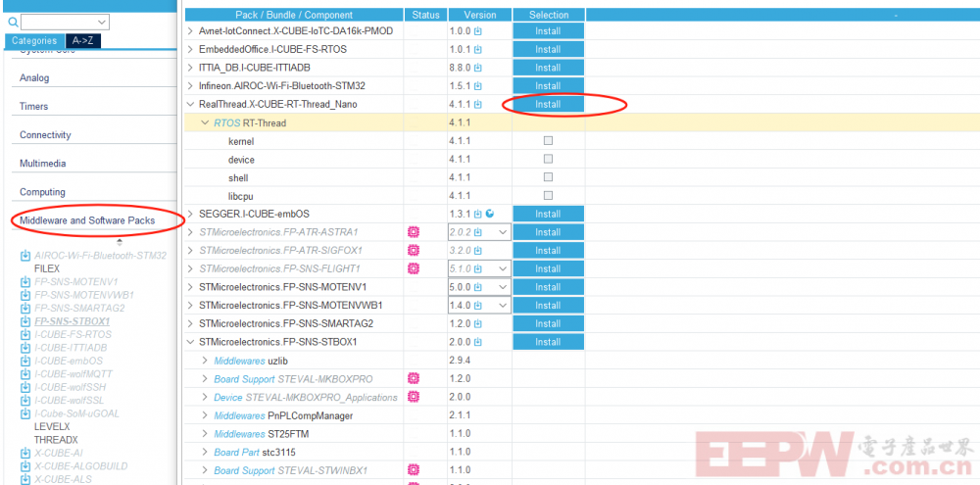Collapse the RTOS RT-Thread bundle
This screenshot has height=485, width=980.
pyautogui.click(x=205, y=123)
